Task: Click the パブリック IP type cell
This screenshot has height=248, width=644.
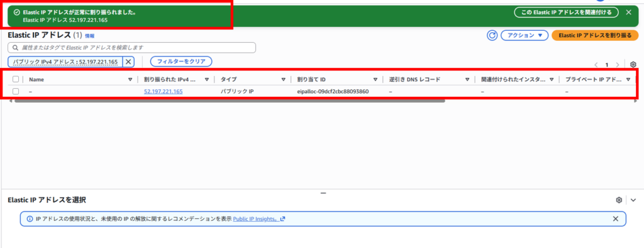Action: click(237, 91)
